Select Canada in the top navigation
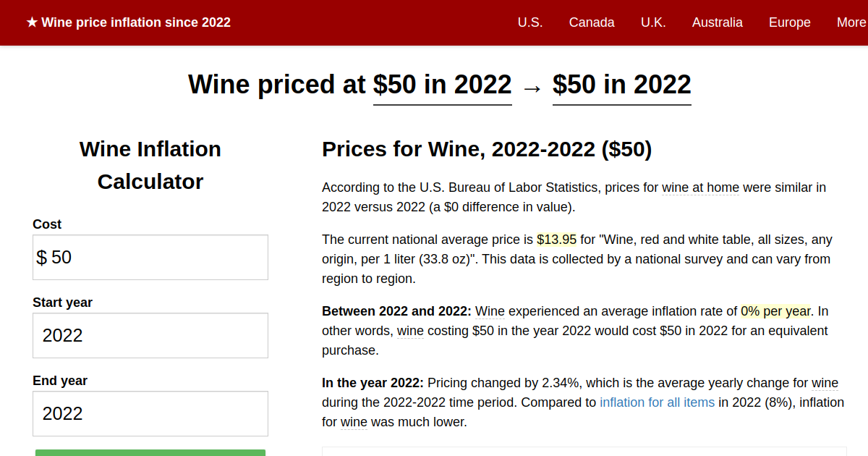The height and width of the screenshot is (456, 868). click(592, 22)
